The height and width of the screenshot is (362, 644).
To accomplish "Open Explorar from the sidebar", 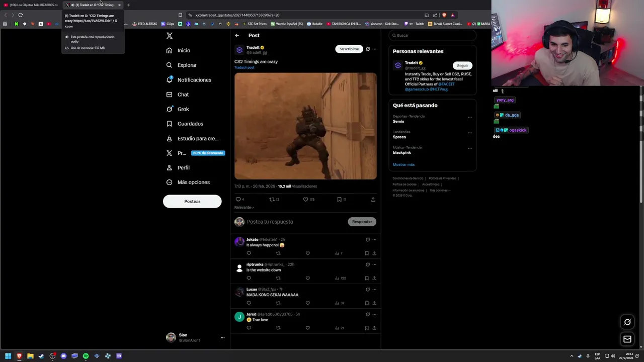I will [181, 65].
